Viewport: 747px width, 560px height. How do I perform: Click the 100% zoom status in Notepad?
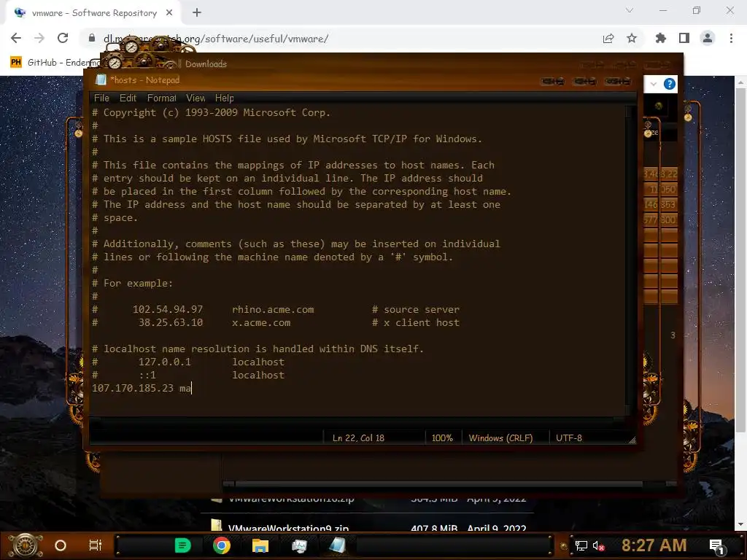coord(442,438)
